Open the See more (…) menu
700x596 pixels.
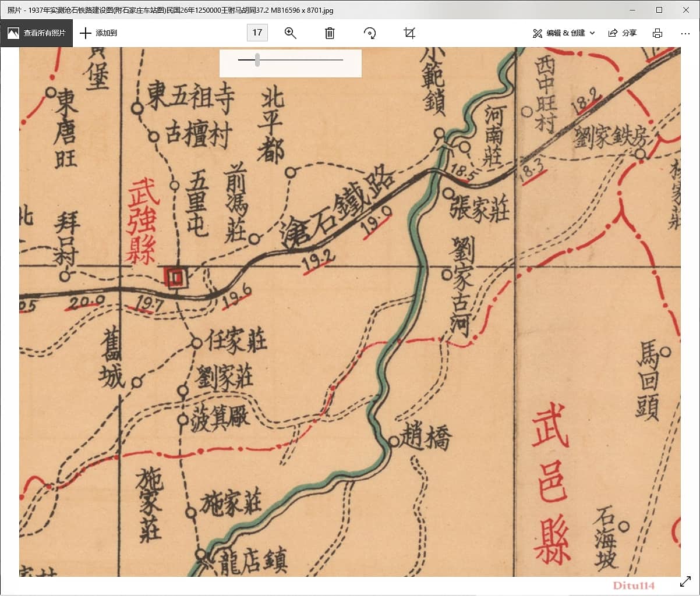685,33
